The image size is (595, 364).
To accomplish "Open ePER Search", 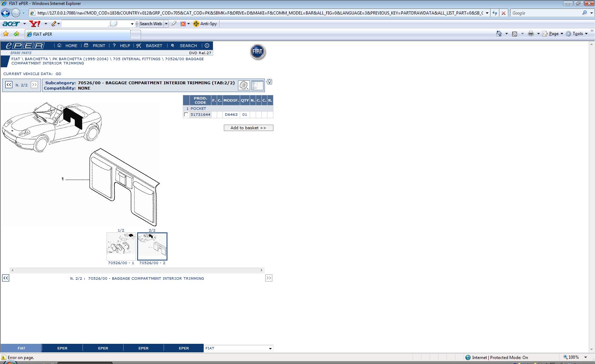I will (x=184, y=46).
